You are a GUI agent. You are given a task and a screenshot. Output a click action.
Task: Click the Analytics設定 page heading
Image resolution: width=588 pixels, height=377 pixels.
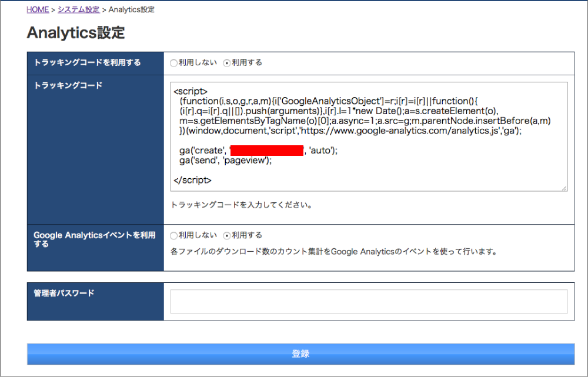point(76,32)
